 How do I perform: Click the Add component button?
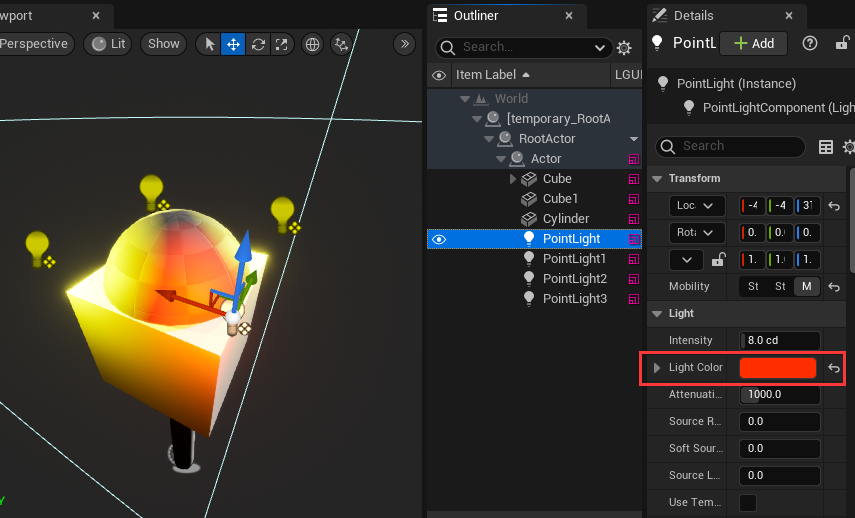[x=754, y=43]
